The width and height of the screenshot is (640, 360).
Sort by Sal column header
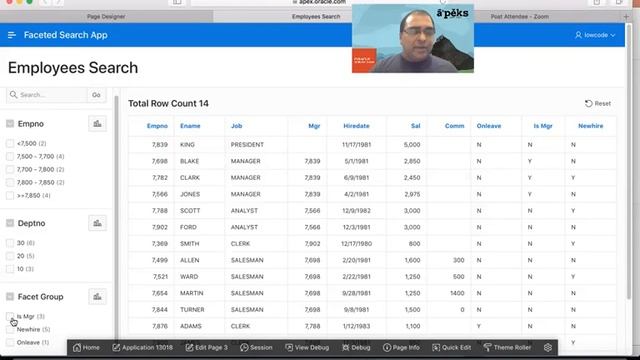(416, 126)
